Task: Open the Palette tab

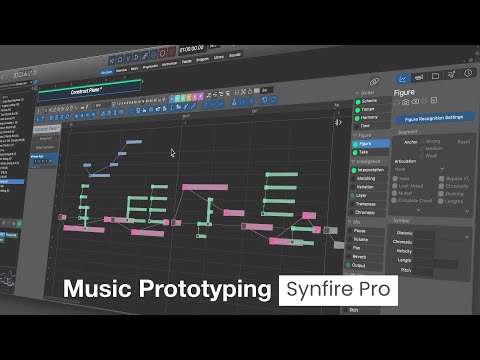Action: coord(187,62)
